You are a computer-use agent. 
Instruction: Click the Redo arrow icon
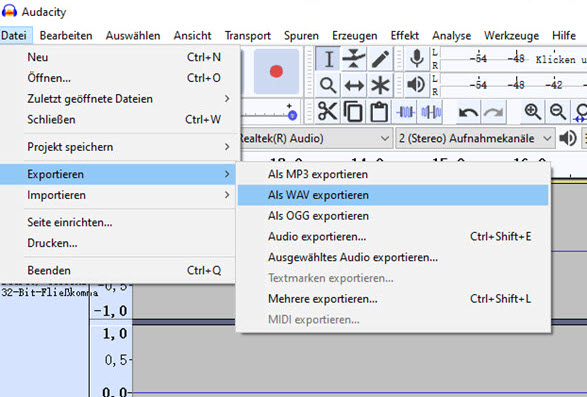click(493, 112)
